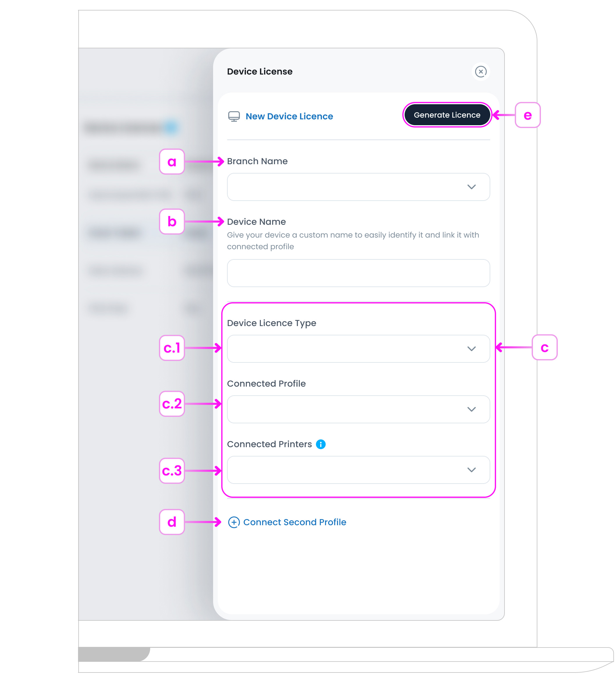Open the Connected Profile dropdown
Screen dimensions: 616x683
click(x=358, y=410)
